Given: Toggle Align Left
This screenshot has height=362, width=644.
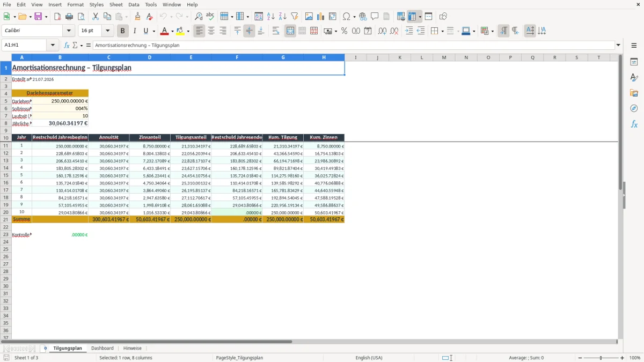Looking at the screenshot, I should [x=199, y=31].
